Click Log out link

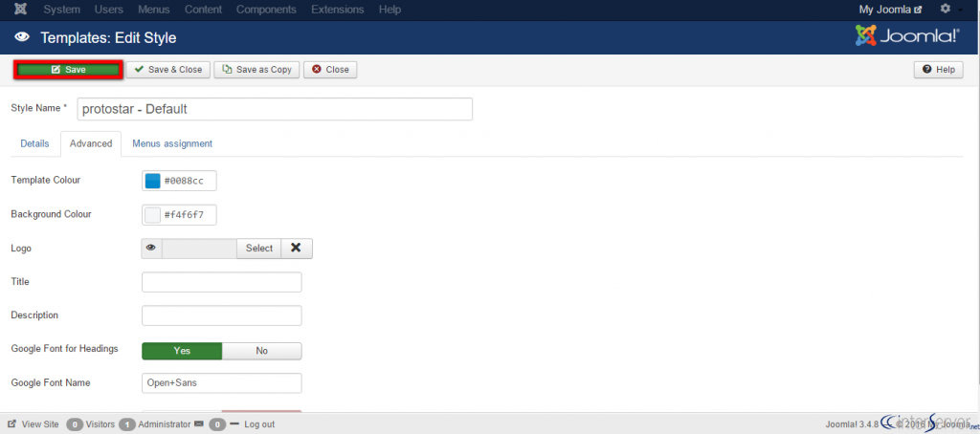click(258, 424)
